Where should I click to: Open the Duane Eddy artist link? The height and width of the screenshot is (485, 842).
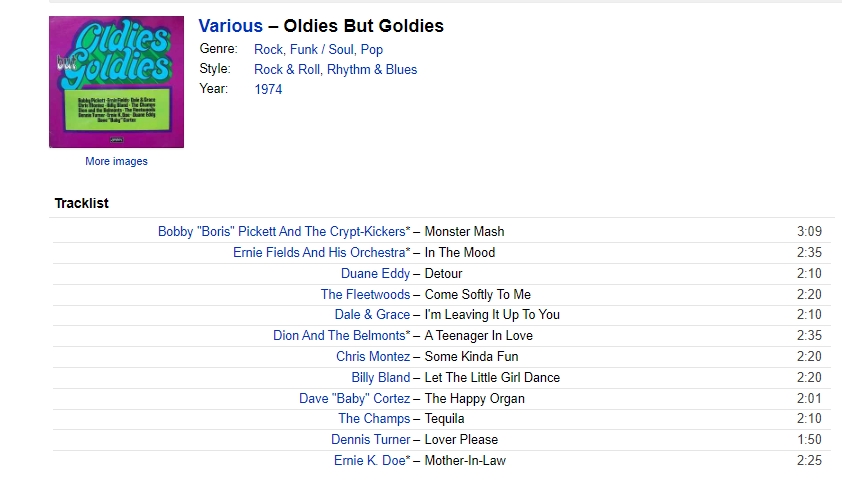pyautogui.click(x=375, y=273)
